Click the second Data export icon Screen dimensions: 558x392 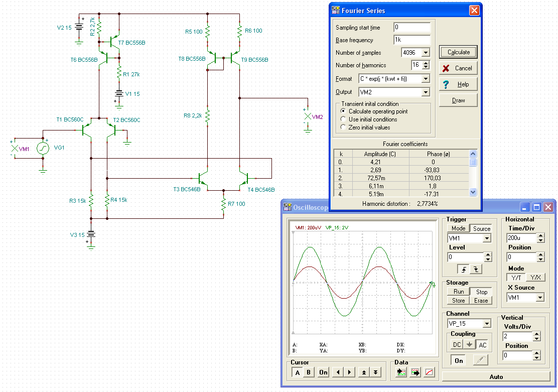click(415, 372)
